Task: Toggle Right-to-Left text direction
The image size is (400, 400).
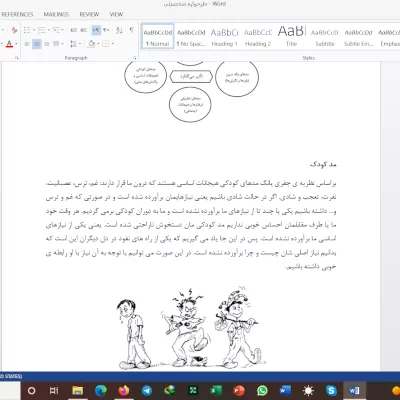Action: click(x=106, y=30)
